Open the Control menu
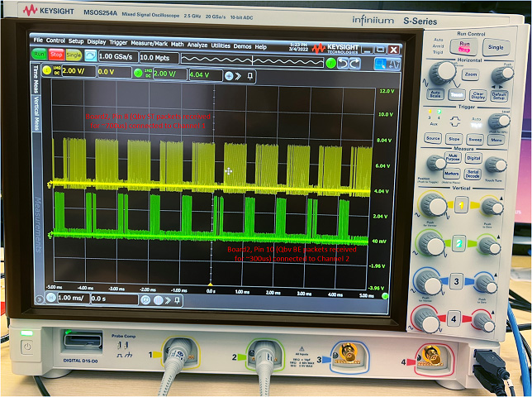The image size is (532, 397). point(55,41)
